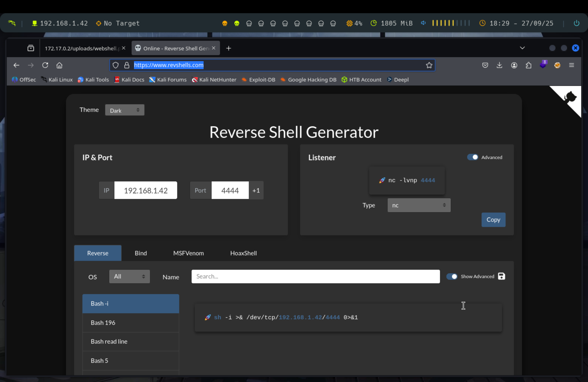The height and width of the screenshot is (382, 588).
Task: Open the extensions puzzle icon
Action: 528,65
